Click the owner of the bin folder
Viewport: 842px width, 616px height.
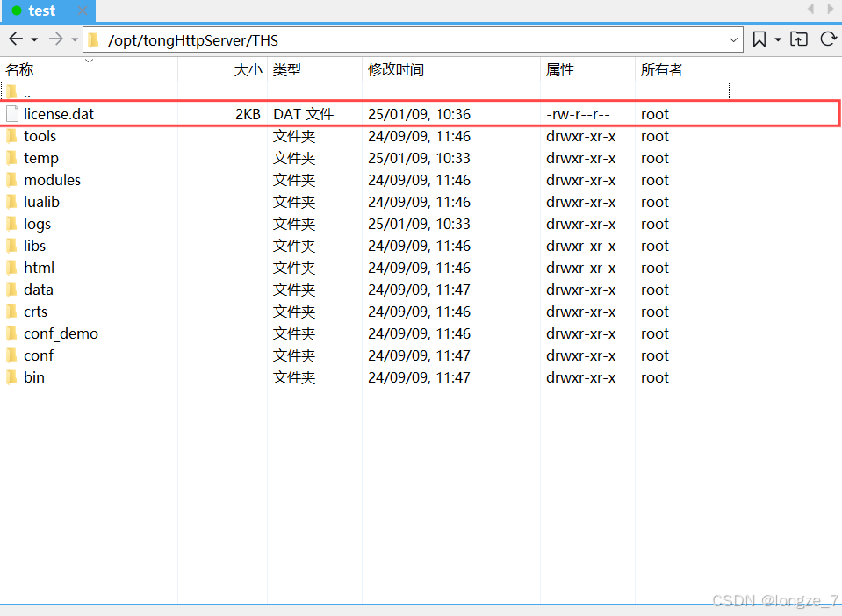point(655,377)
